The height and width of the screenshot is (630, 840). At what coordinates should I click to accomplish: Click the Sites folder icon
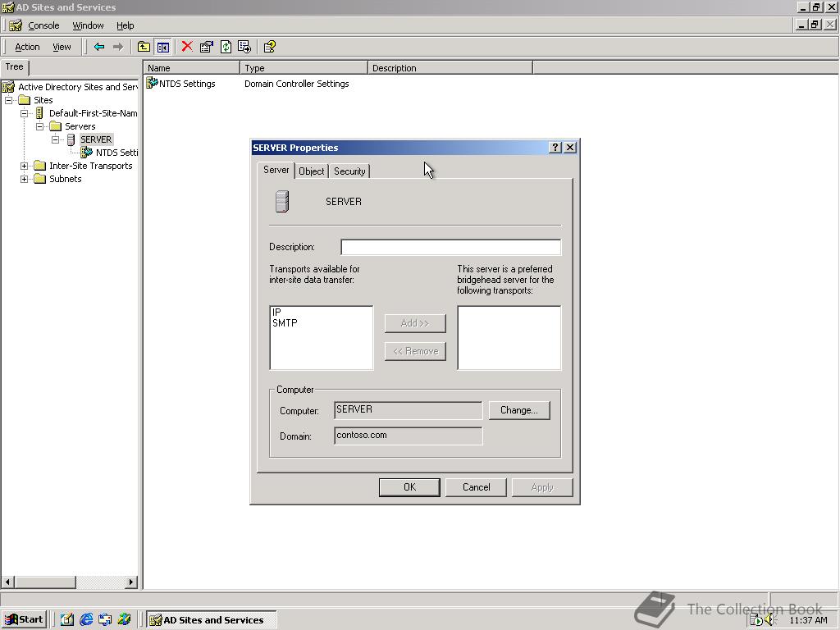pos(24,100)
